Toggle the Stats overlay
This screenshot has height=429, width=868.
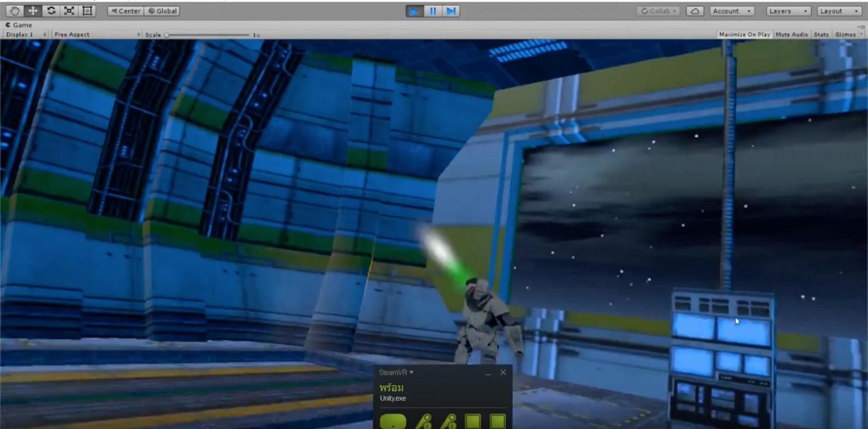click(x=821, y=34)
